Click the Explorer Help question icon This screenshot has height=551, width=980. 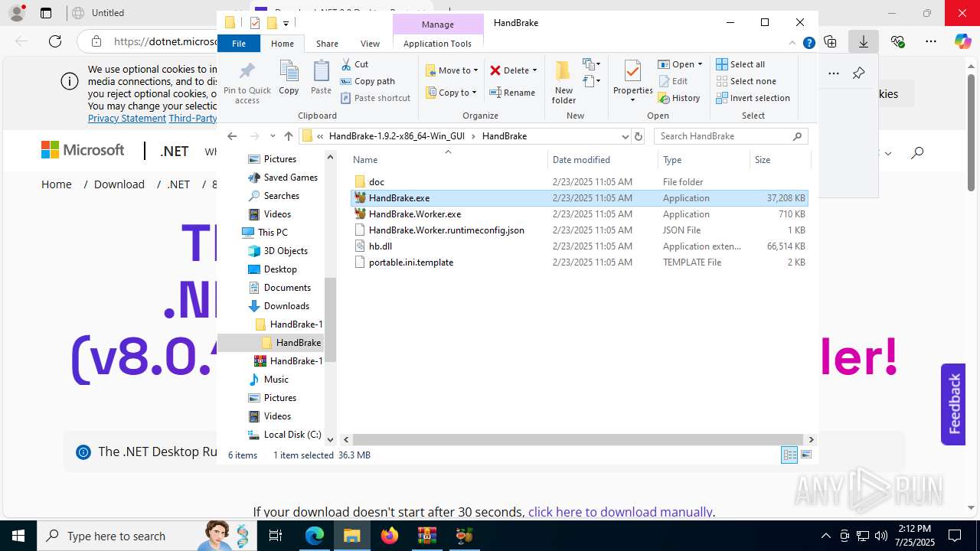808,44
